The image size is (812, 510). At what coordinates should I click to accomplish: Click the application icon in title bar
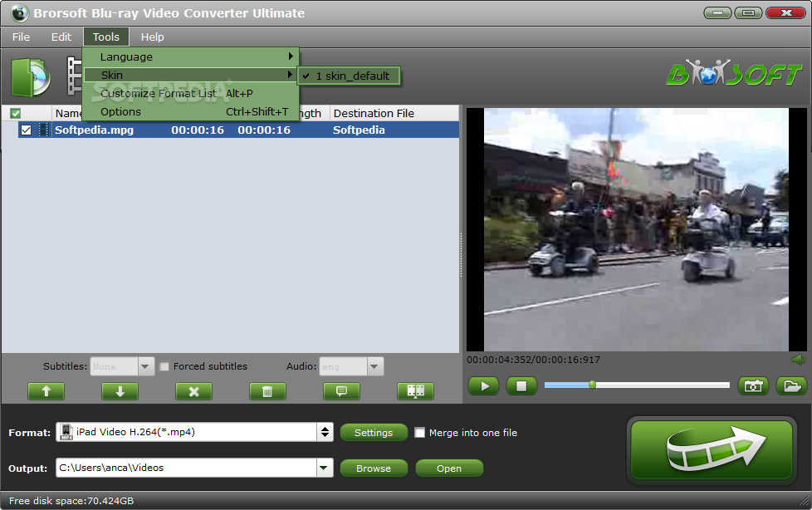pos(20,13)
